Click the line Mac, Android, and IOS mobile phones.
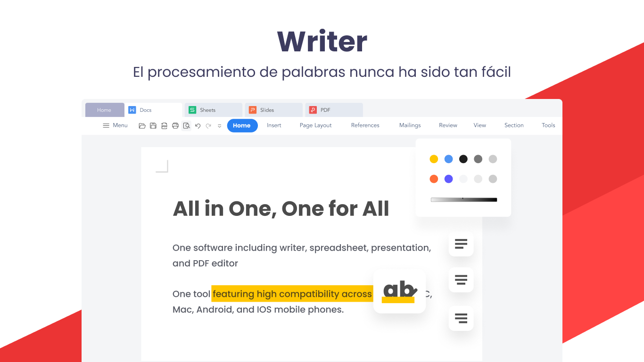This screenshot has height=362, width=644. (x=258, y=310)
